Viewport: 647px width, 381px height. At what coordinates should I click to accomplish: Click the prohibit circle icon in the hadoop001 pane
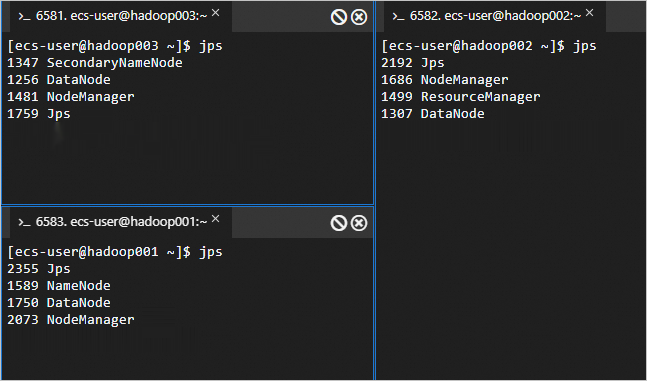339,223
